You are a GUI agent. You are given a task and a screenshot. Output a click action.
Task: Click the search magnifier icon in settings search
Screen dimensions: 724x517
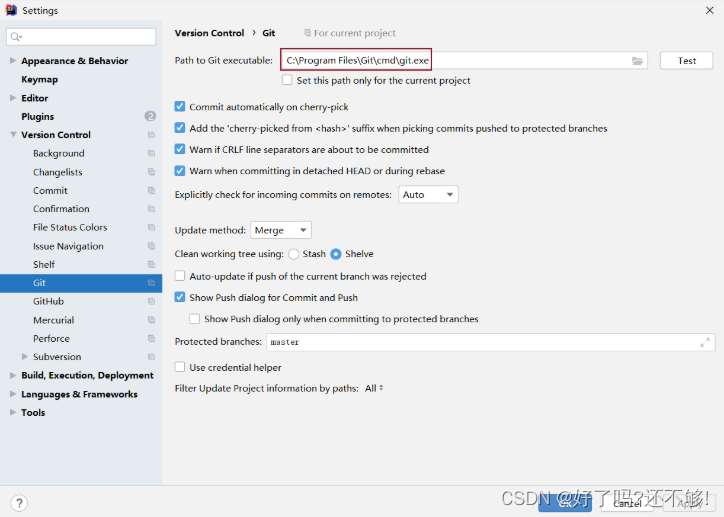16,37
